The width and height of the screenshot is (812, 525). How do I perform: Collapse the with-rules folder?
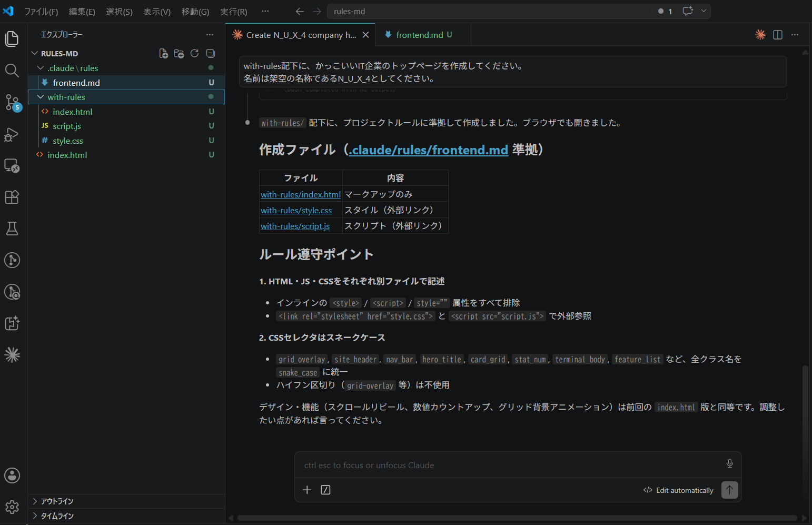pyautogui.click(x=41, y=97)
